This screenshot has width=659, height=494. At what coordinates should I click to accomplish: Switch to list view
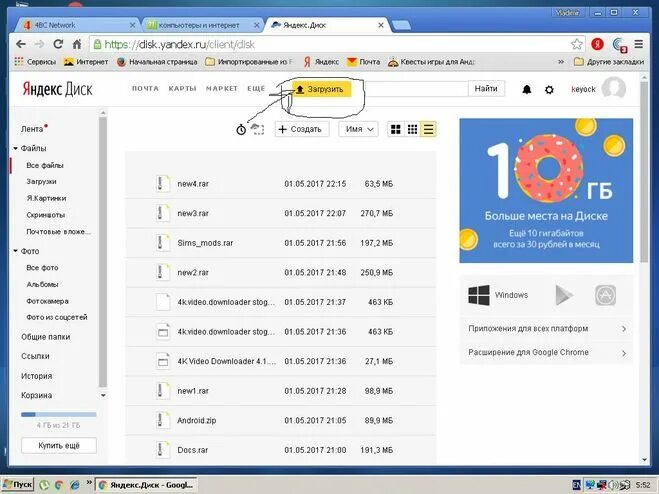428,129
